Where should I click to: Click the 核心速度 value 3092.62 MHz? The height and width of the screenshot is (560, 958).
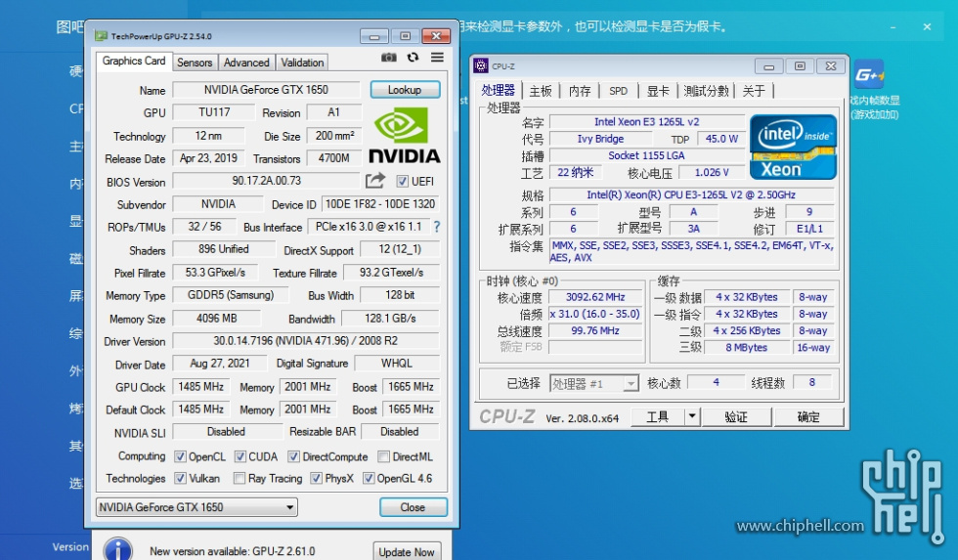(x=595, y=297)
